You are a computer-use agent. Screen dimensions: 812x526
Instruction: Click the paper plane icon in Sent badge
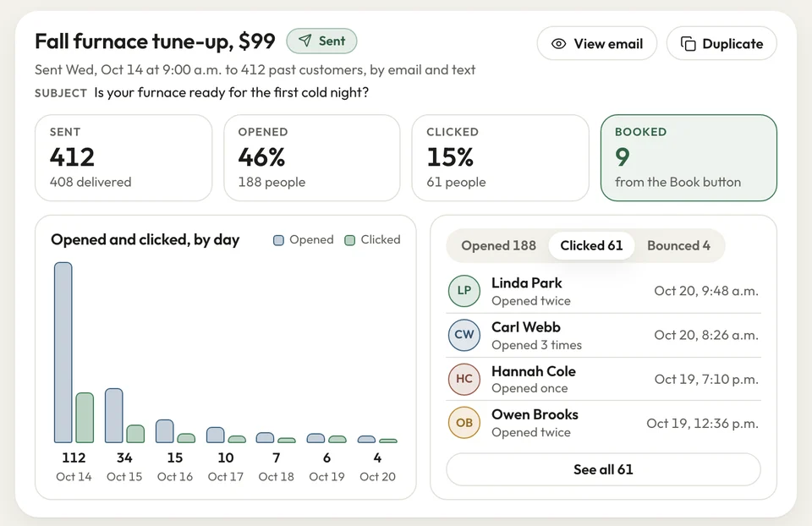click(x=305, y=41)
